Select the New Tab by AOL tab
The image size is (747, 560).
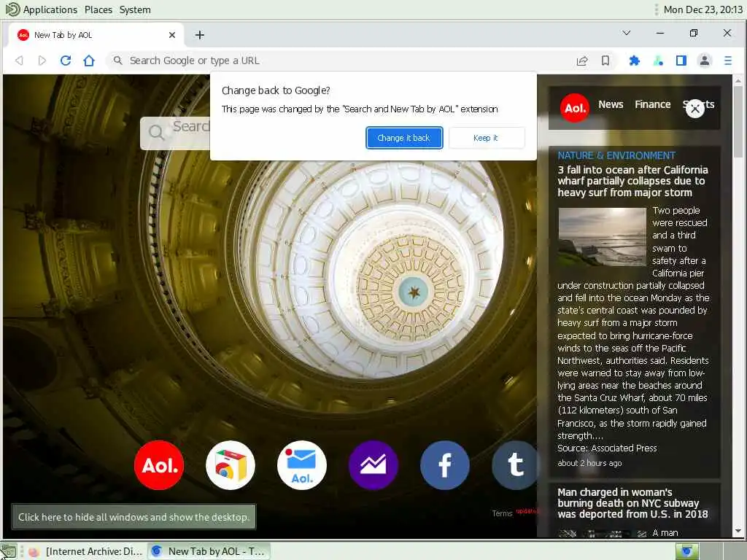coord(97,35)
